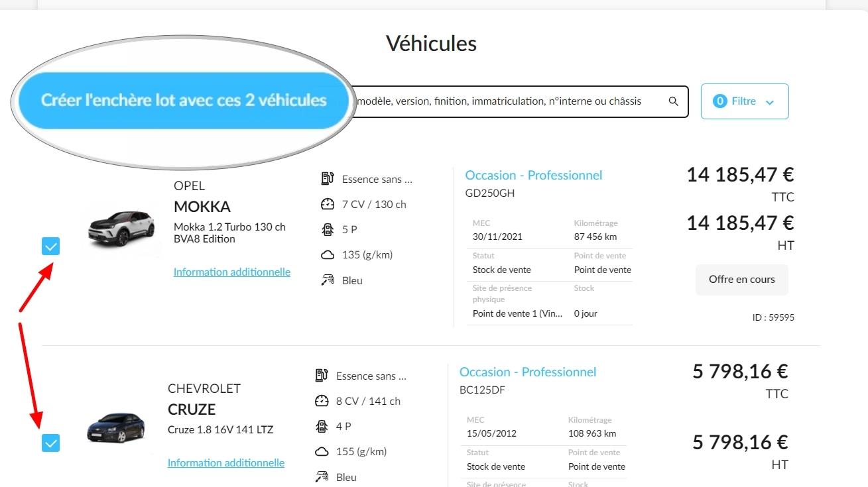The width and height of the screenshot is (868, 487).
Task: Open Occasion - Professionnel link for BC125DF
Action: tap(528, 372)
